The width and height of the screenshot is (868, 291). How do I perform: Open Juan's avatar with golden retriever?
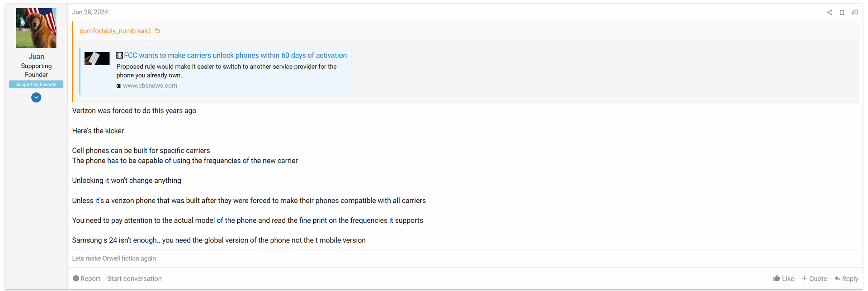[36, 28]
